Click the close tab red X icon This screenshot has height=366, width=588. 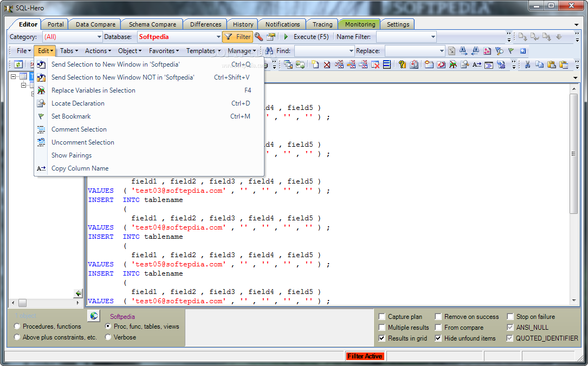click(327, 64)
